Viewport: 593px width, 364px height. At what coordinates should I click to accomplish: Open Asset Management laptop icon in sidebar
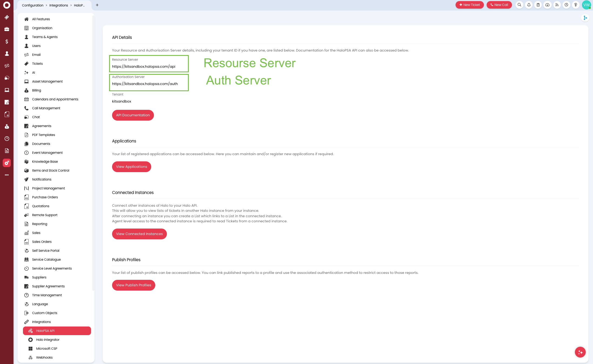[7, 90]
